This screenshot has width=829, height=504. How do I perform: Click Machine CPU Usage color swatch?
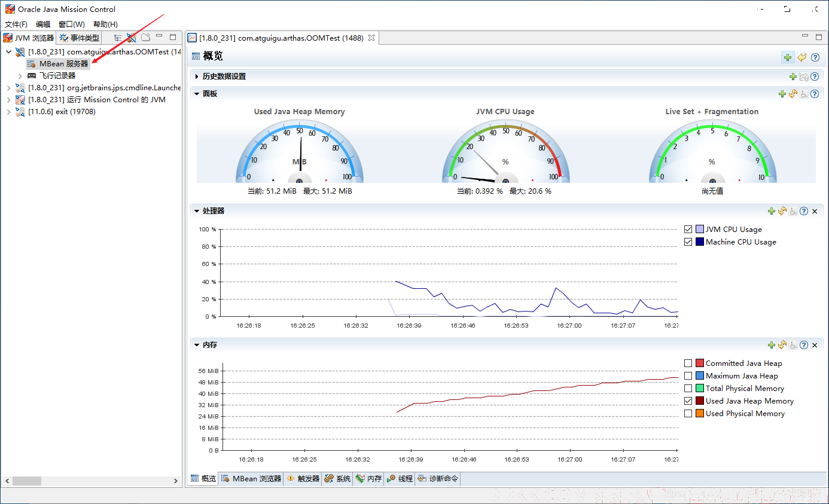coord(700,242)
